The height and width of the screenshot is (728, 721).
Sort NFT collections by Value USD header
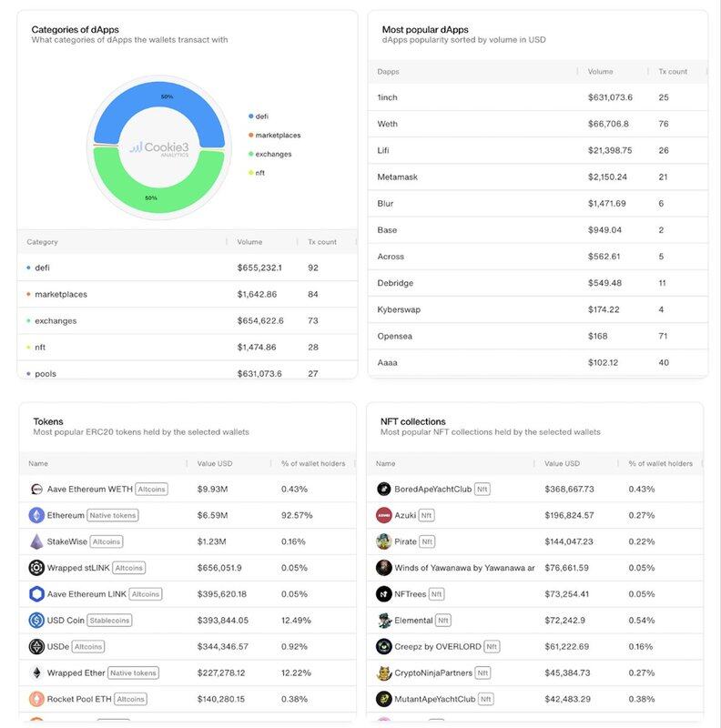[x=562, y=463]
